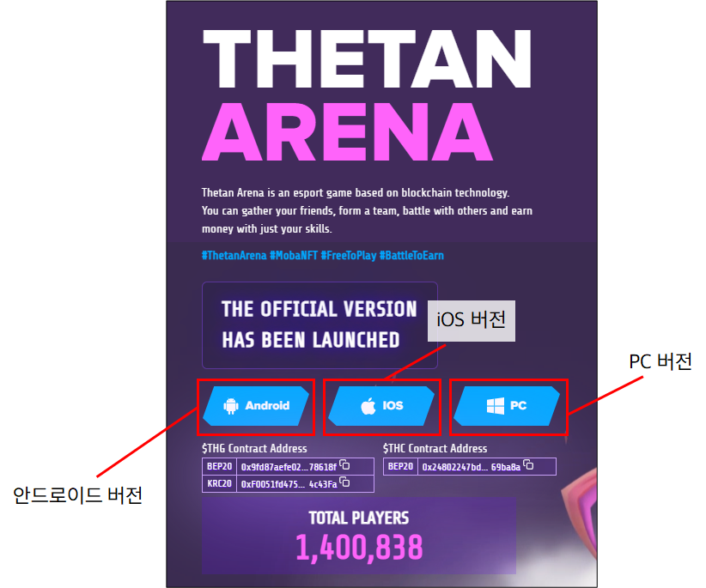The height and width of the screenshot is (588, 706).
Task: Follow the #FreeToPlay hashtag
Action: (348, 256)
